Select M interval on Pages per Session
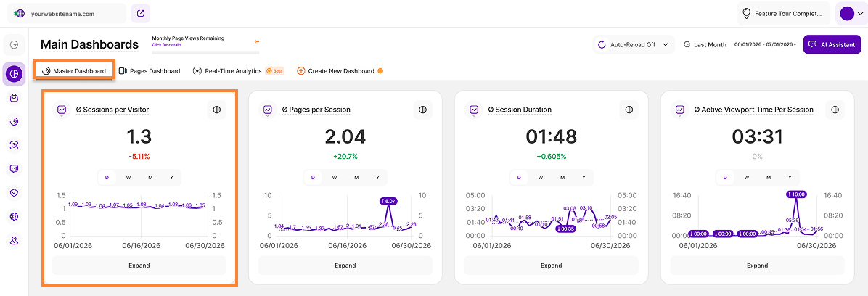 tap(356, 178)
